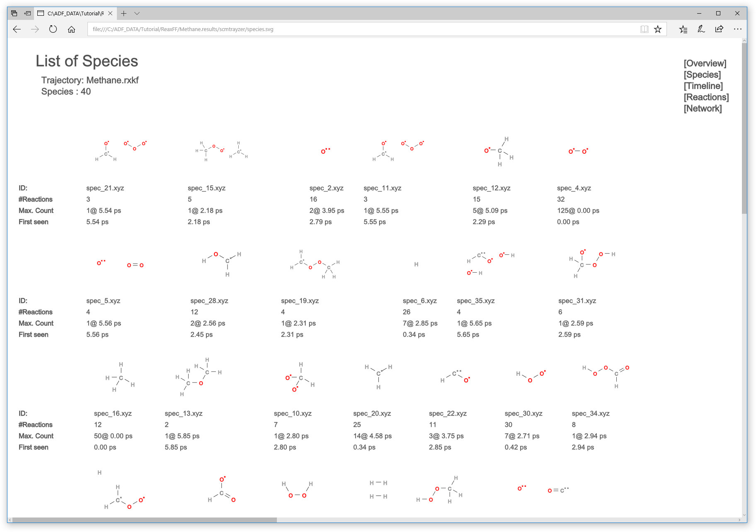The image size is (756, 532).
Task: Open the Network link
Action: pyautogui.click(x=703, y=108)
